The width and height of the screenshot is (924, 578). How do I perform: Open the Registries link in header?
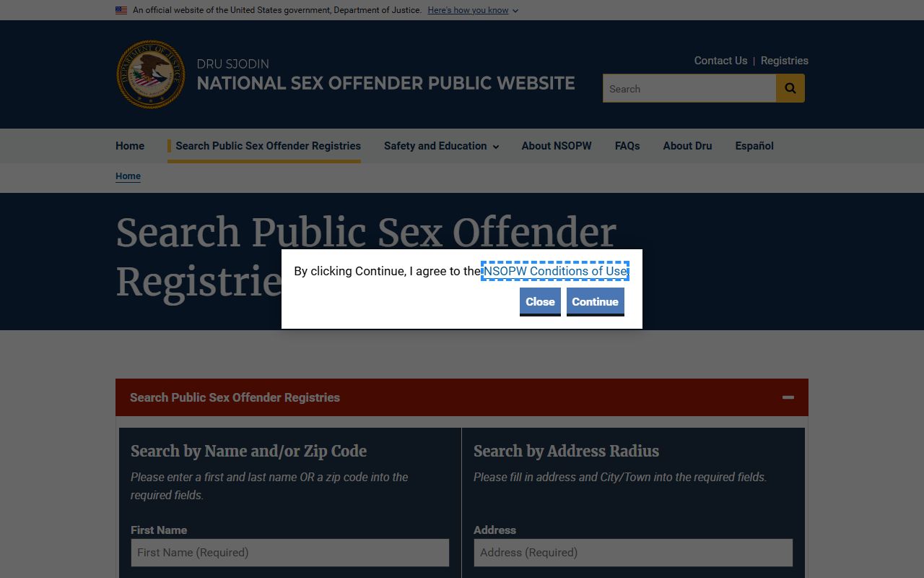785,61
